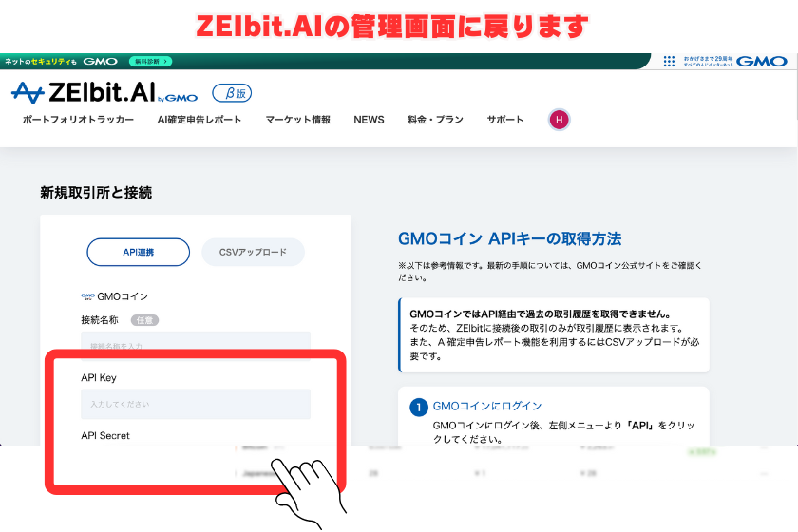Screen dimensions: 798x532
Task: Focus the API Key input field
Action: click(x=195, y=404)
